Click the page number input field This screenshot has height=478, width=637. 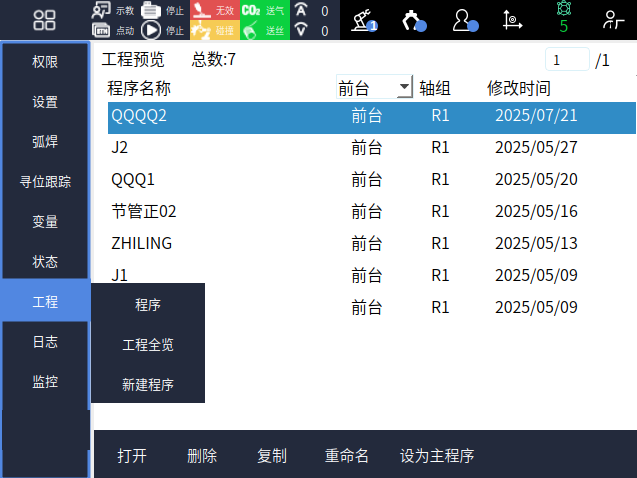[567, 60]
